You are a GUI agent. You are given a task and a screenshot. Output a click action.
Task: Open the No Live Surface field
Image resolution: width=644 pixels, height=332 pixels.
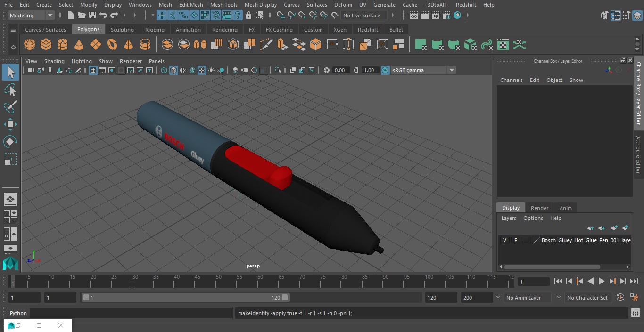pyautogui.click(x=363, y=16)
